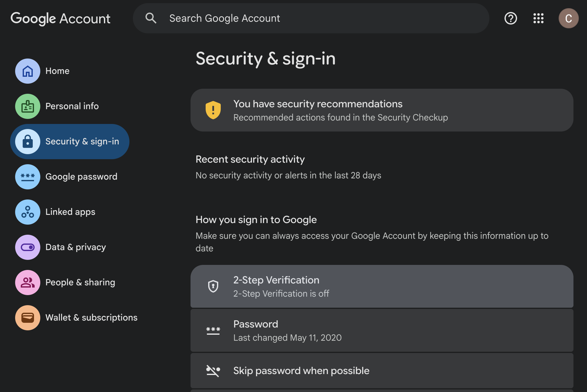Open Wallet & subscriptions in the sidebar
This screenshot has width=587, height=392.
click(x=77, y=318)
